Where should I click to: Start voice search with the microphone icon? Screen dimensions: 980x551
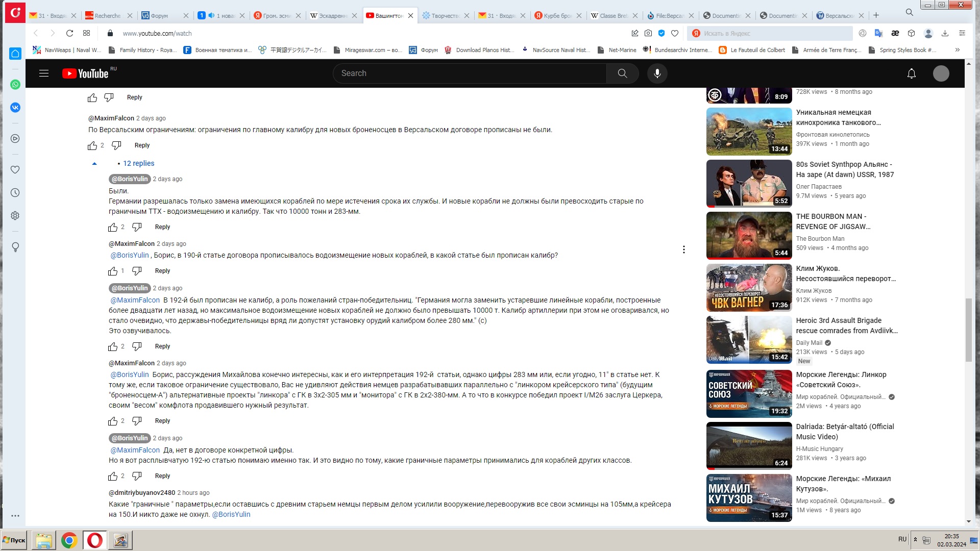(x=657, y=73)
